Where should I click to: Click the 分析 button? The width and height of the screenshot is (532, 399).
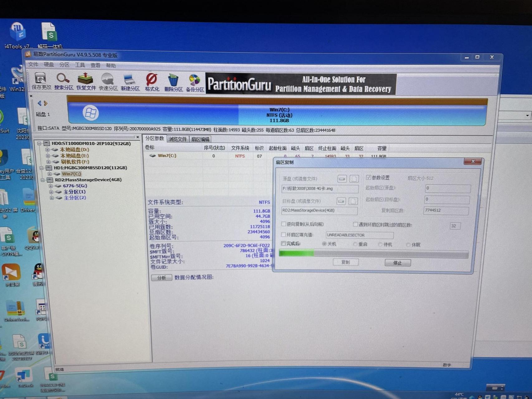161,277
